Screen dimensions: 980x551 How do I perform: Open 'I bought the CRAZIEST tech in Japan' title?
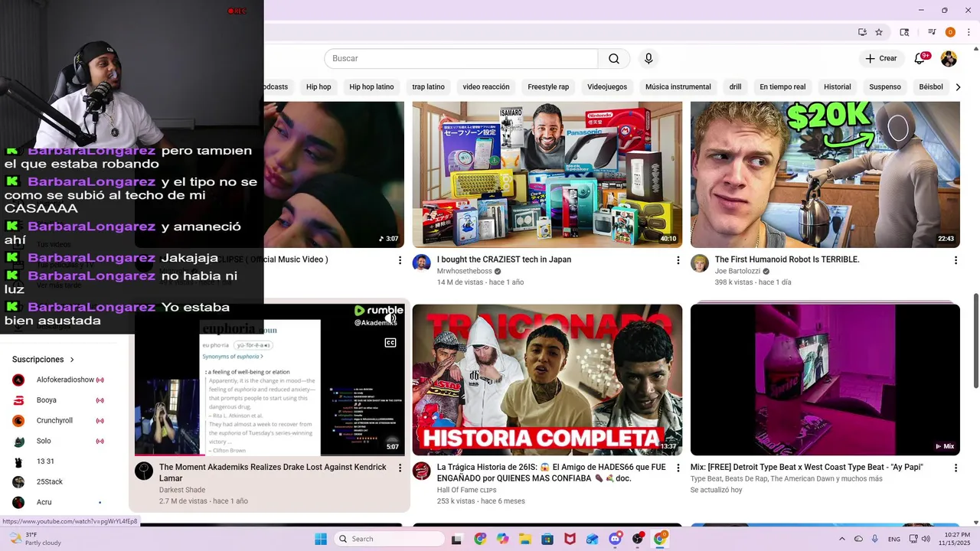coord(504,260)
